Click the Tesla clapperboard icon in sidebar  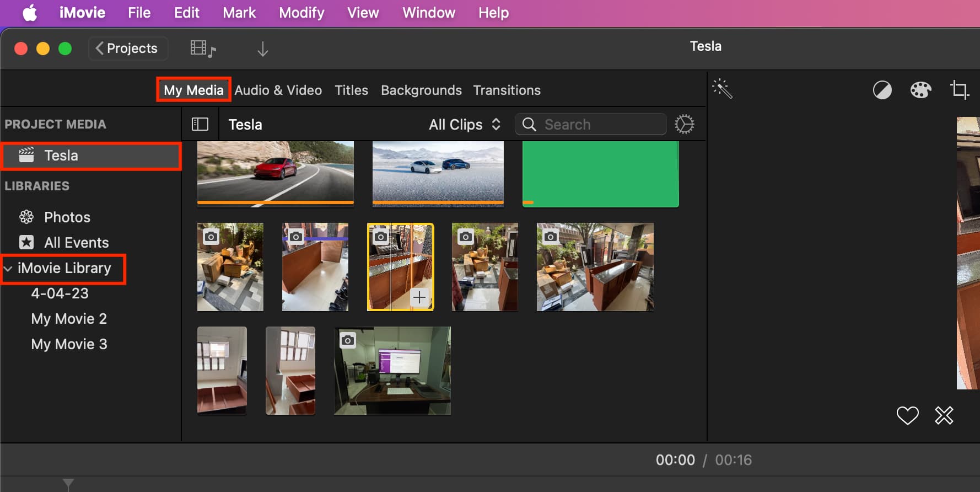[x=26, y=155]
